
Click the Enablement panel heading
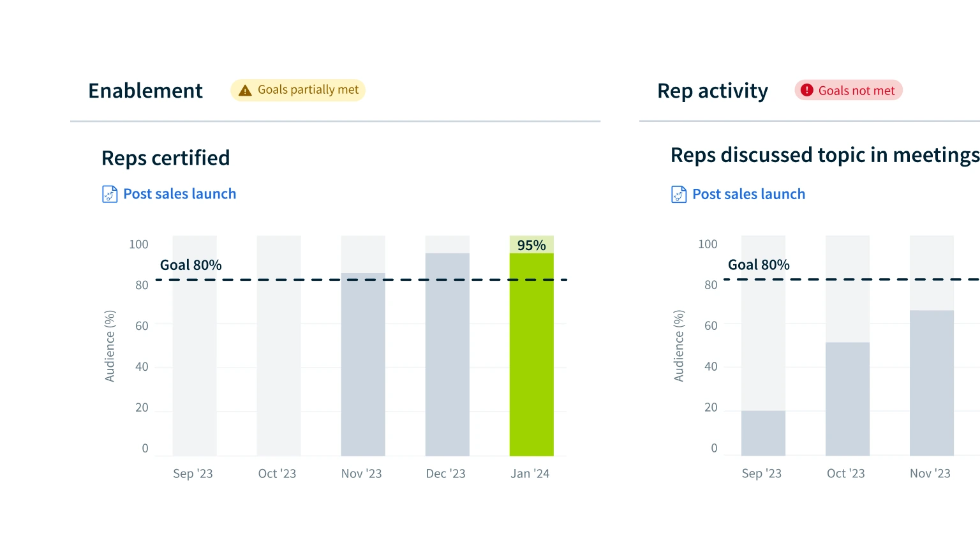tap(145, 91)
